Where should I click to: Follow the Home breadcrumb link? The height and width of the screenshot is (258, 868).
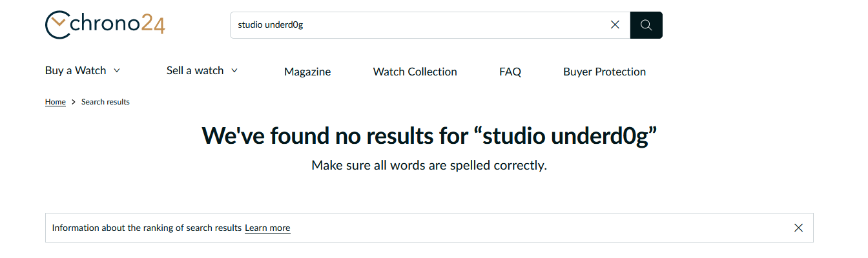point(56,102)
